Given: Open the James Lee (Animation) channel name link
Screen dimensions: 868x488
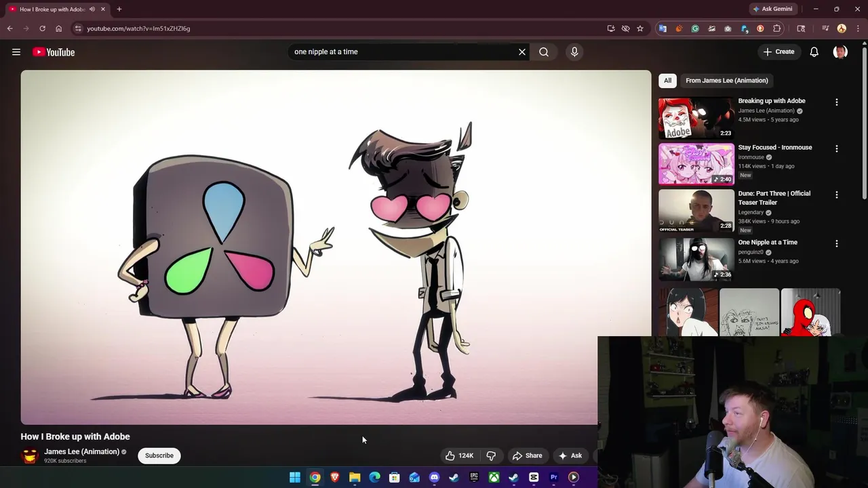Looking at the screenshot, I should (x=81, y=451).
